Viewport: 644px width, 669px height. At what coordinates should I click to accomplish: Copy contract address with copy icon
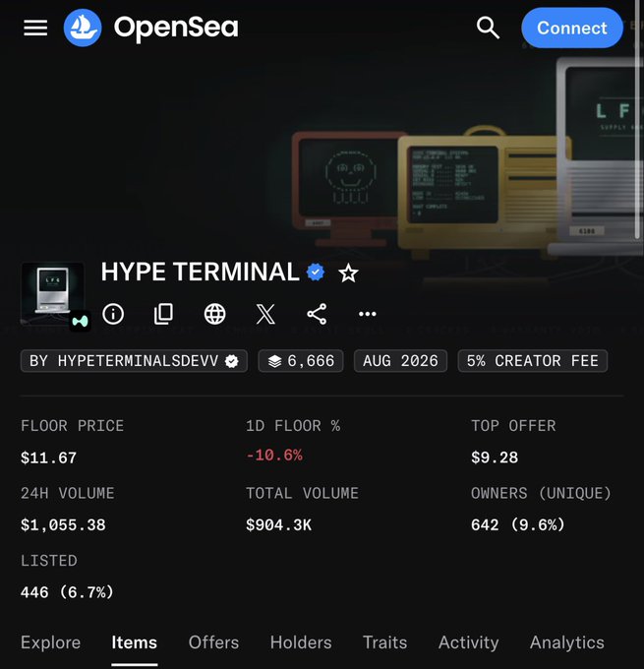[x=163, y=315]
